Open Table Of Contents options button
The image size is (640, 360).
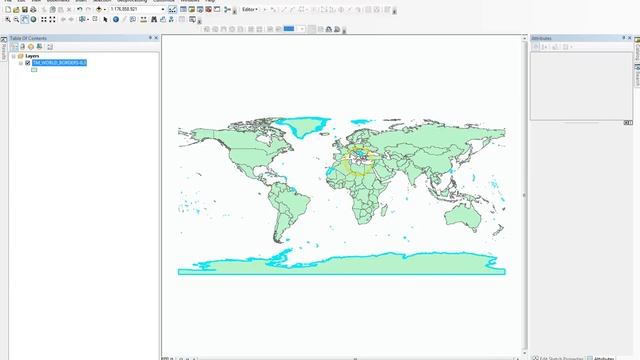pos(50,47)
